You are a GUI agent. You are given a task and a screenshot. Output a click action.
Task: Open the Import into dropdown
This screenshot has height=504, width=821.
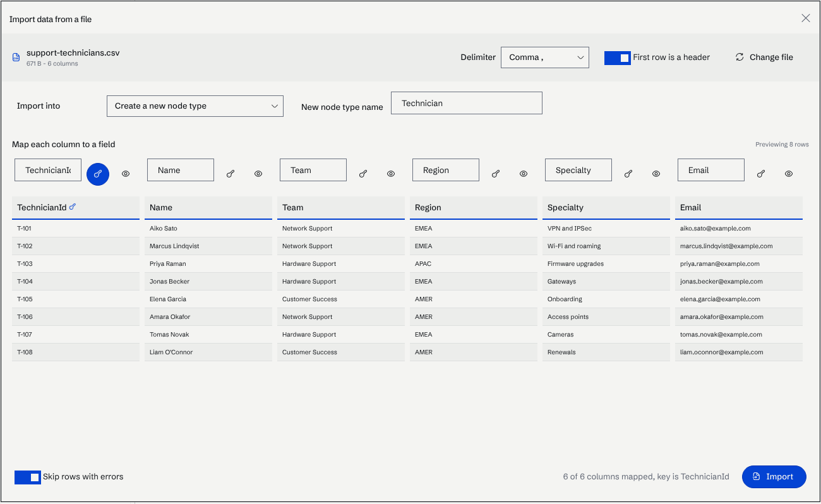195,106
